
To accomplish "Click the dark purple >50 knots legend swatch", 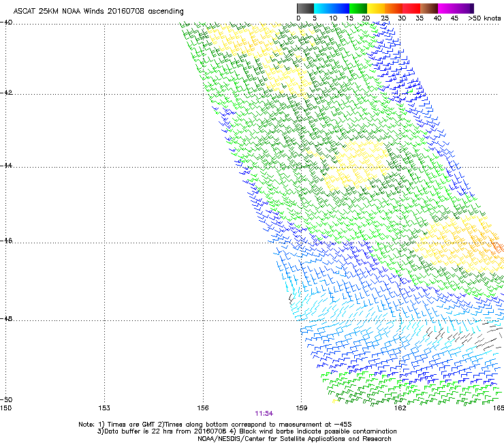I will 472,8.
